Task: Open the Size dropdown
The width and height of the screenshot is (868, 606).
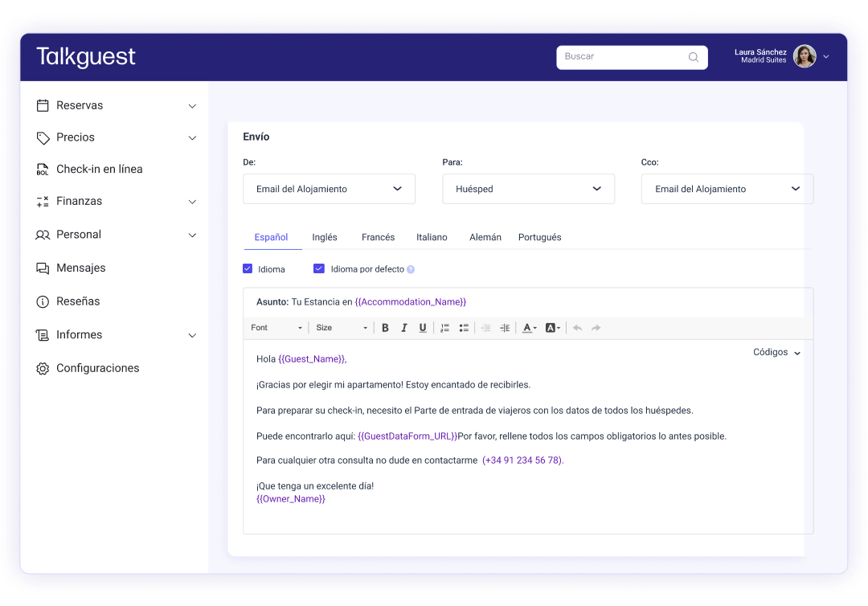Action: pyautogui.click(x=341, y=328)
